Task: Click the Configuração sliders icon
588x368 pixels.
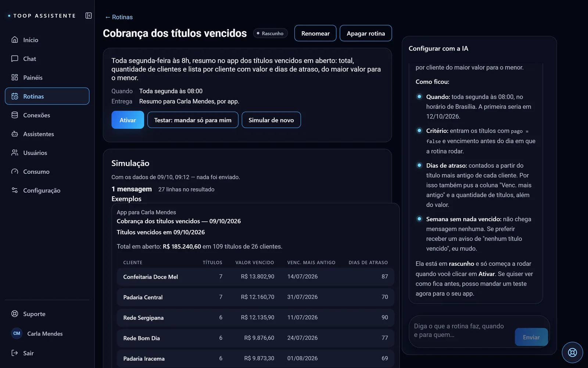Action: click(x=15, y=190)
